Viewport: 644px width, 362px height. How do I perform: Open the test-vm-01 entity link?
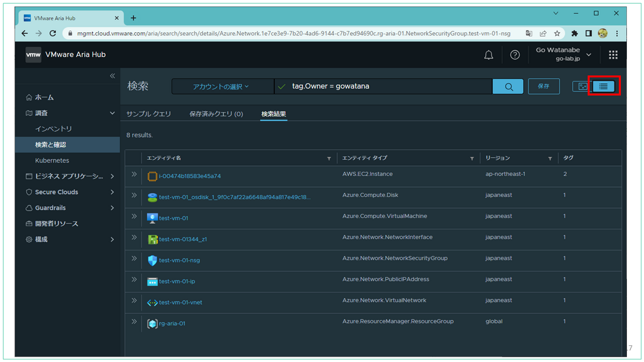click(173, 218)
